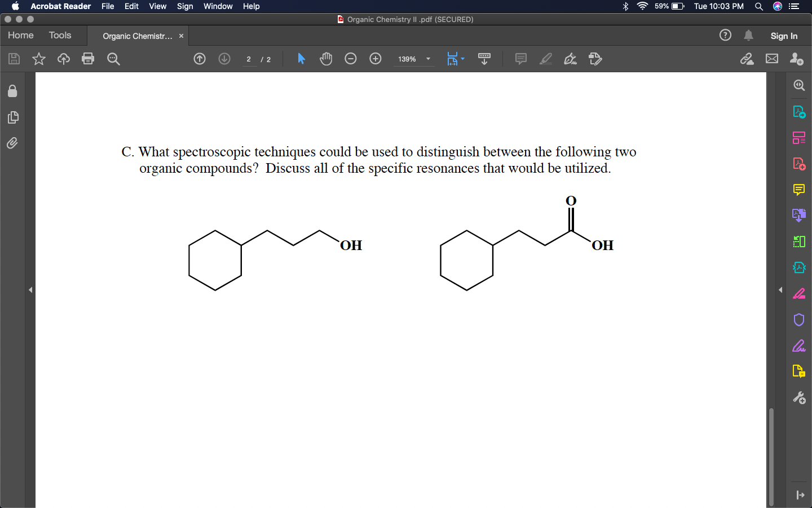Click the More Tools wrench icon
Image resolution: width=812 pixels, height=508 pixels.
798,397
